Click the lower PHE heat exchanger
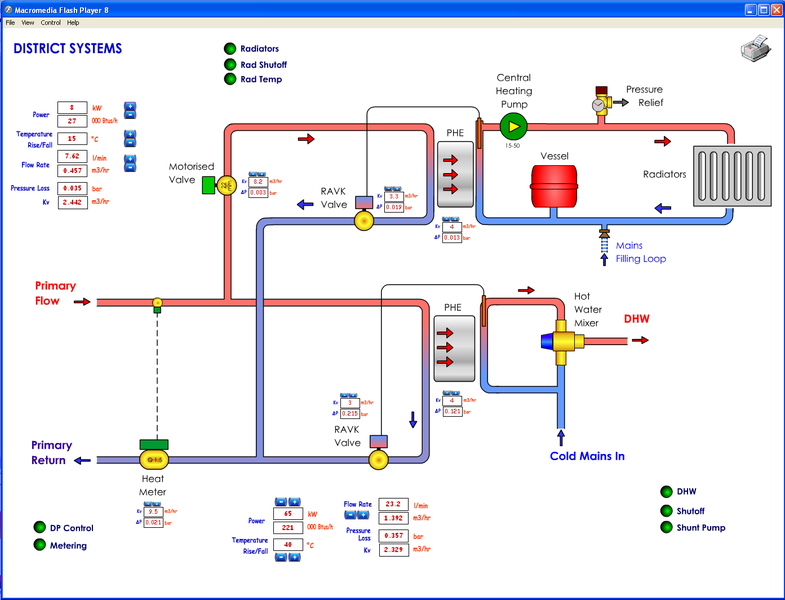The height and width of the screenshot is (600, 785). pos(454,348)
